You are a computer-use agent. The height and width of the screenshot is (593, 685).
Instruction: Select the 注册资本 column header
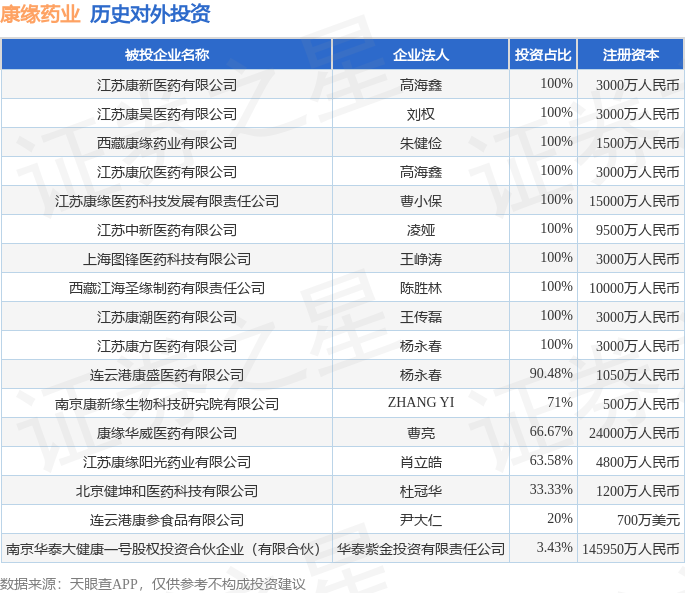point(631,55)
